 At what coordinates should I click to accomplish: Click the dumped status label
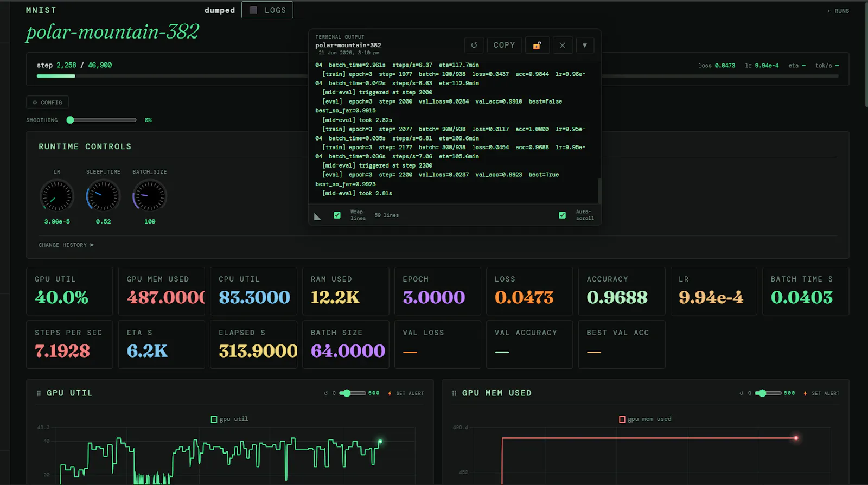coord(220,10)
